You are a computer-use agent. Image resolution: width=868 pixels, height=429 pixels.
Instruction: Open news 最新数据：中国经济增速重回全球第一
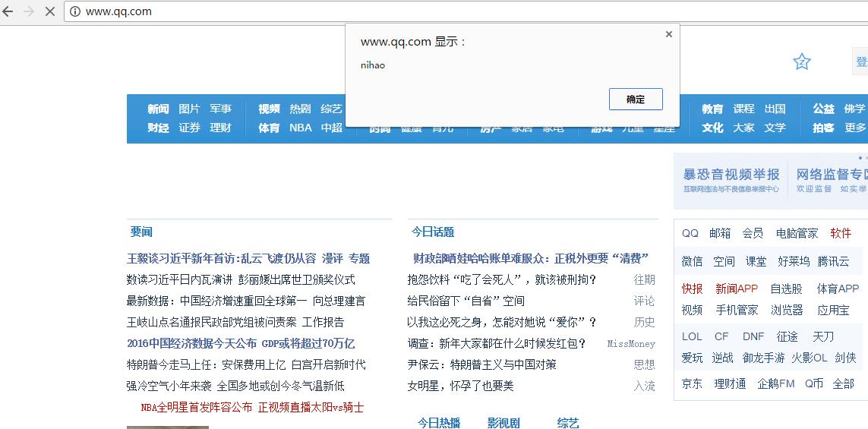(216, 301)
